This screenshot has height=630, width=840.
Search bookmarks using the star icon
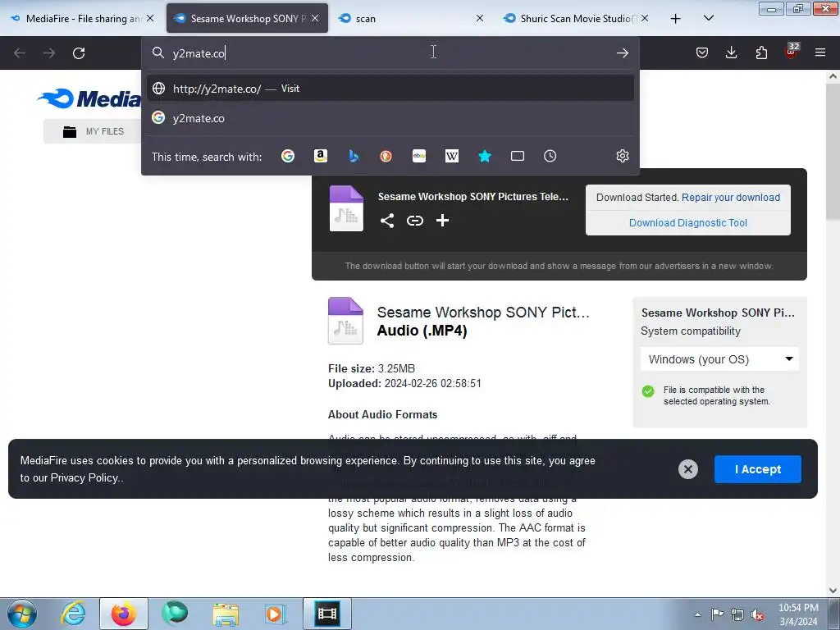485,156
